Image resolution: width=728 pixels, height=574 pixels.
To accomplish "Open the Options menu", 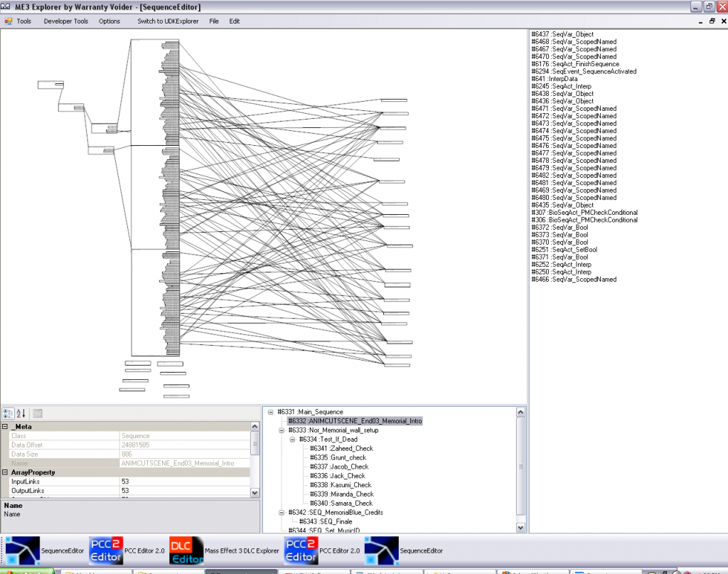I will coord(109,21).
